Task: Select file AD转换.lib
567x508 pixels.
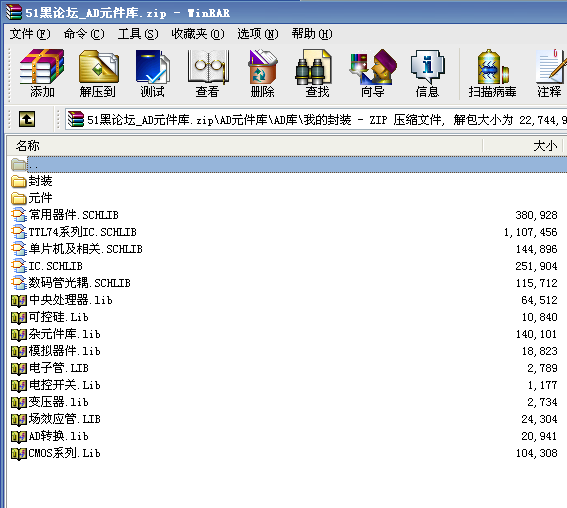Action: (x=59, y=436)
